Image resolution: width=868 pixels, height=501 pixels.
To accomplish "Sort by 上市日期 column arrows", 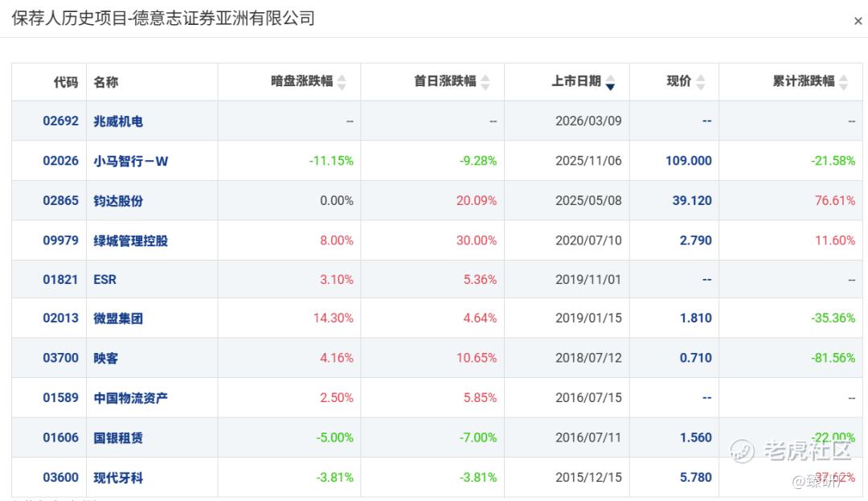I will pos(610,82).
